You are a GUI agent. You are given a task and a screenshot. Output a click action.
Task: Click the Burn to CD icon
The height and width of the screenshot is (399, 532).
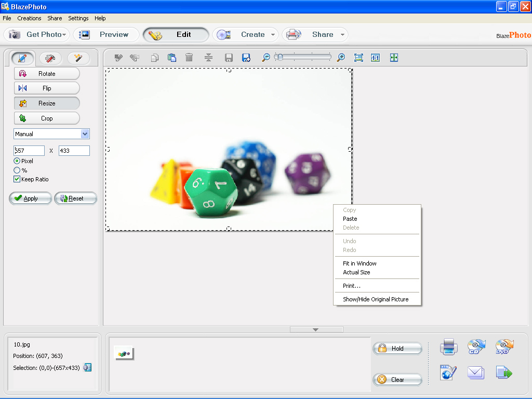coord(476,347)
